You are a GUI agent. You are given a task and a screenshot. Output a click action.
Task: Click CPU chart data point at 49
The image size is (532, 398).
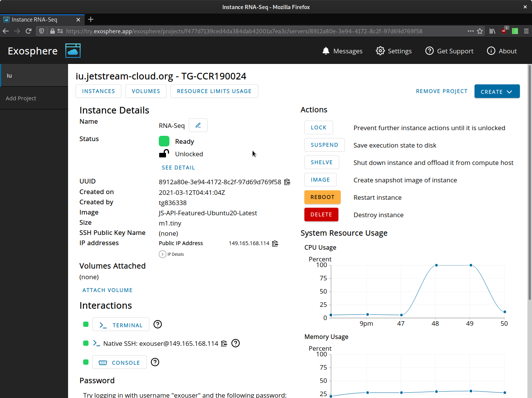(x=471, y=265)
